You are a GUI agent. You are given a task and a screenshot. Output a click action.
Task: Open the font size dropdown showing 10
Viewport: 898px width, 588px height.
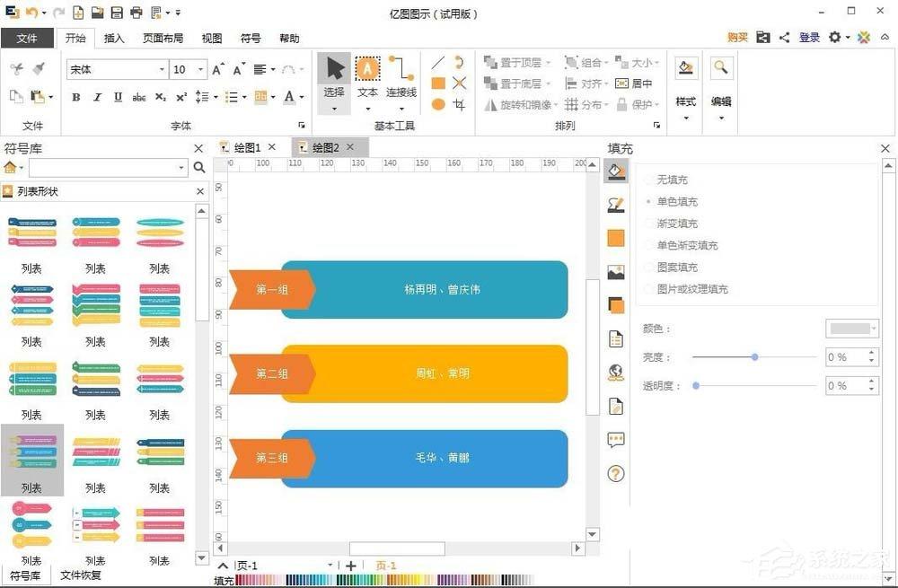coord(202,68)
